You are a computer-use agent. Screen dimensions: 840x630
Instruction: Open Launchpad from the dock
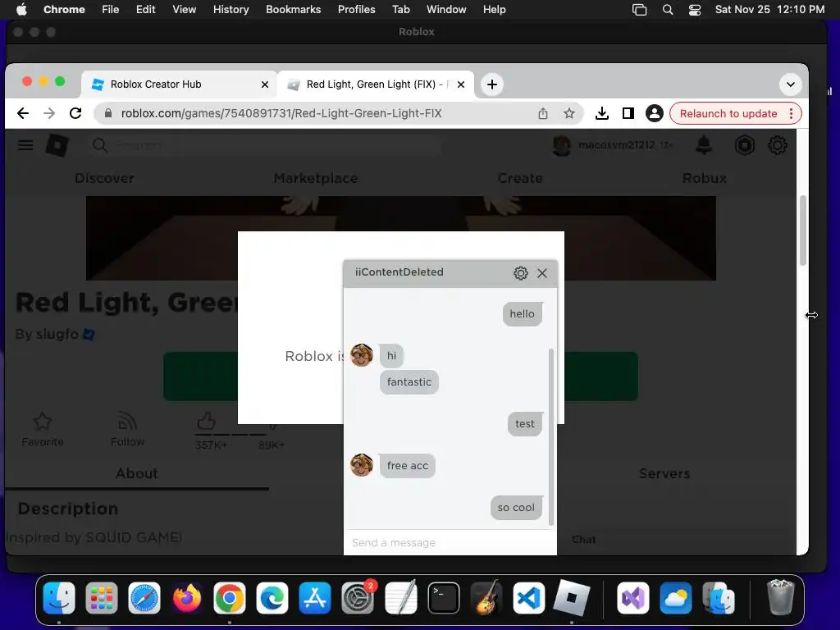pos(101,598)
